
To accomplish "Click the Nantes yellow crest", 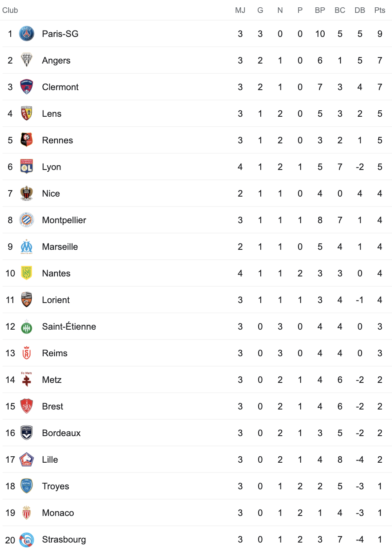I will click(x=27, y=273).
